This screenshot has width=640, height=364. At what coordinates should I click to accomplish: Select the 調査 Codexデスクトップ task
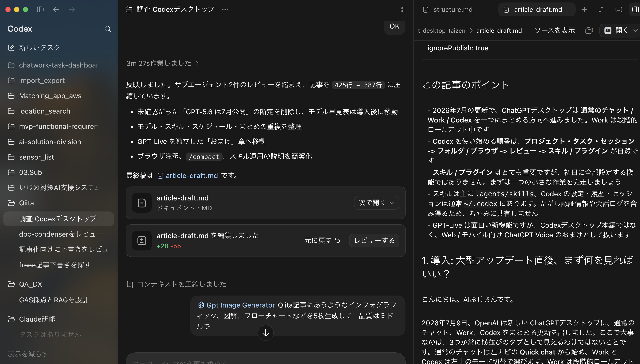click(59, 219)
